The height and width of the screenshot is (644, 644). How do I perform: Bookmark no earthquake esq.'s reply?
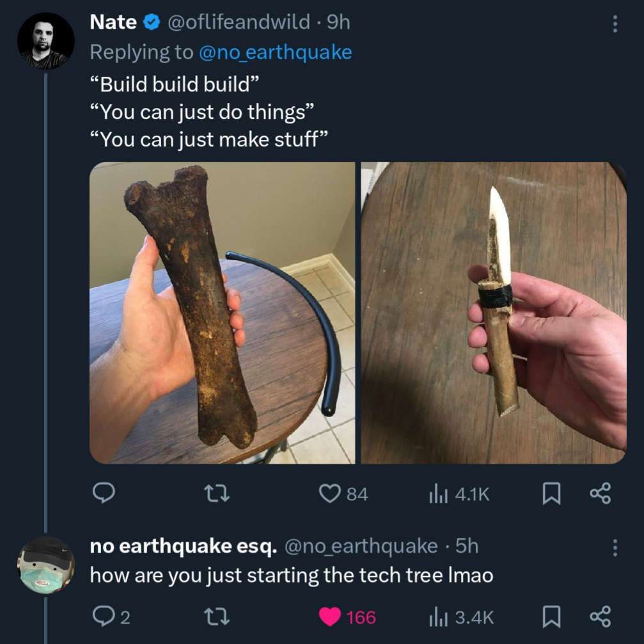pyautogui.click(x=552, y=617)
